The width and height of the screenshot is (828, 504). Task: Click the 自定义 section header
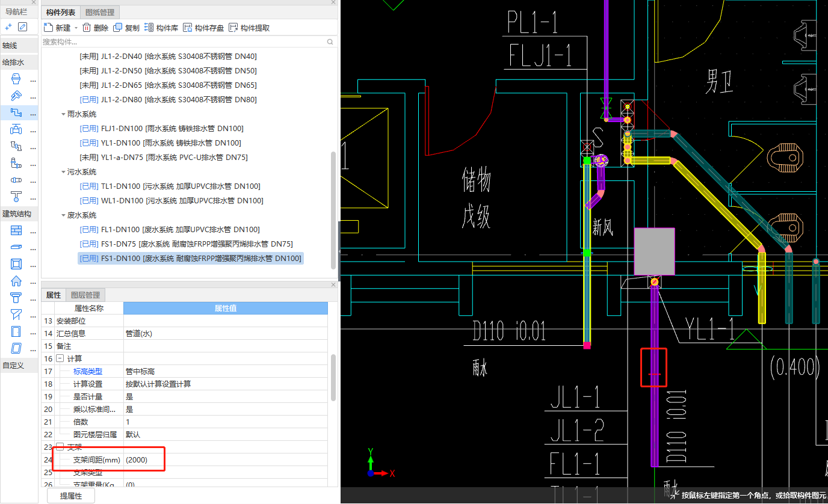[x=19, y=366]
